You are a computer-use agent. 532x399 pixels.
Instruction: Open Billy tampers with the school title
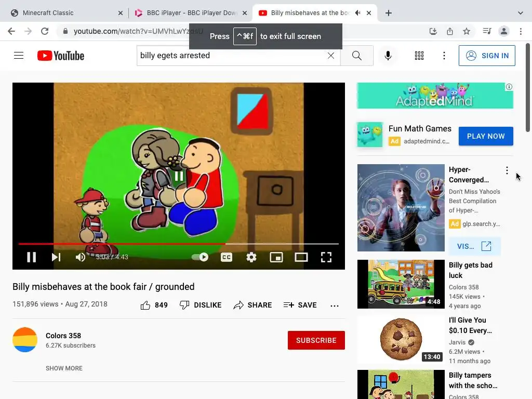coord(473,380)
